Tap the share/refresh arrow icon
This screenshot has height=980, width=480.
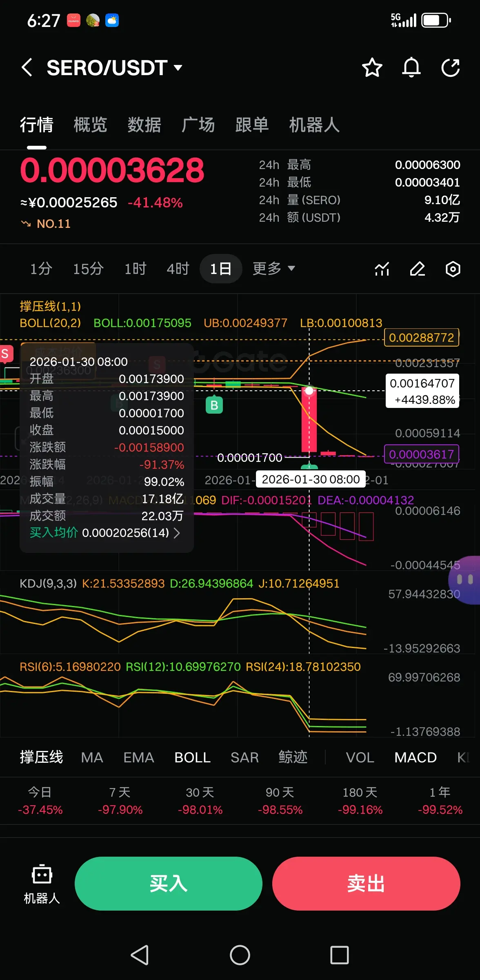(x=451, y=67)
